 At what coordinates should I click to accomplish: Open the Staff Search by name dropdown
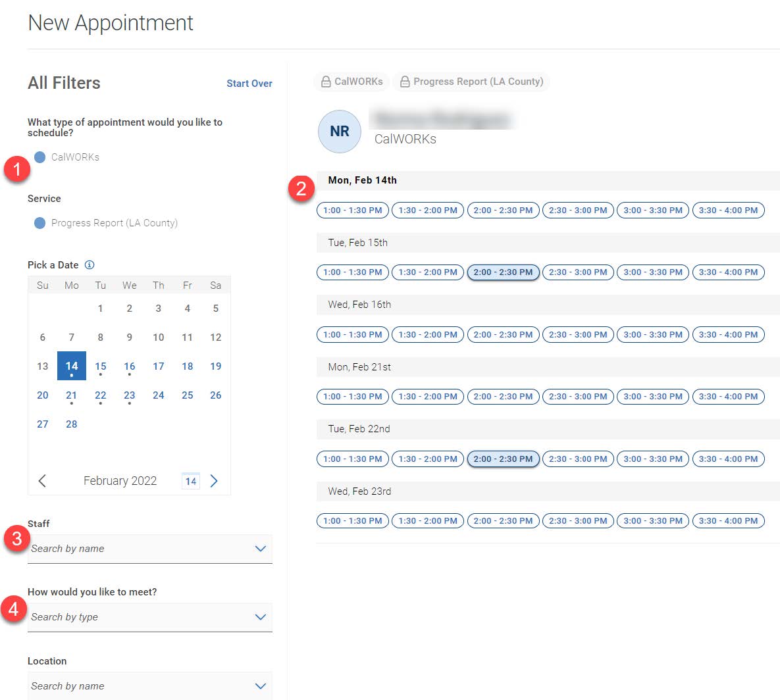[x=149, y=548]
